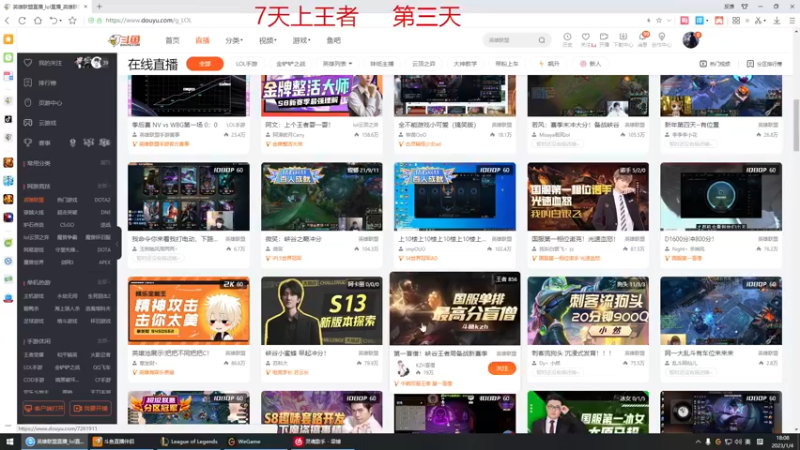The width and height of the screenshot is (800, 450).
Task: Open S13 新版本探索 stream thumbnail
Action: tap(321, 311)
